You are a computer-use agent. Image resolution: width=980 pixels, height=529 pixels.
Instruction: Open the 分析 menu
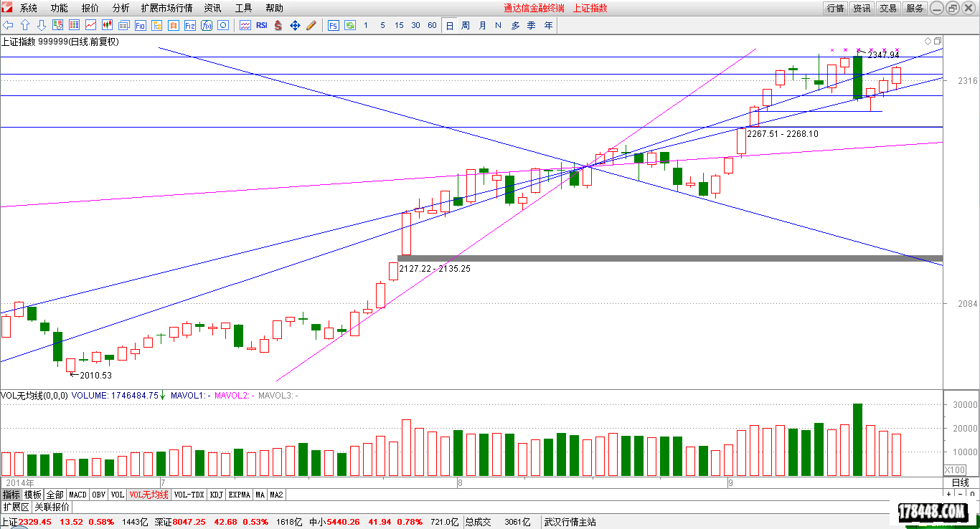[121, 8]
